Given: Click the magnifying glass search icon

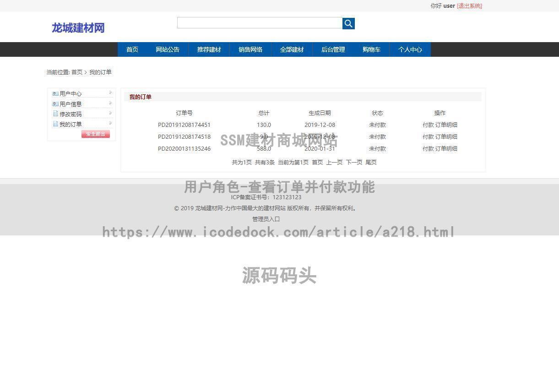Looking at the screenshot, I should [x=348, y=23].
